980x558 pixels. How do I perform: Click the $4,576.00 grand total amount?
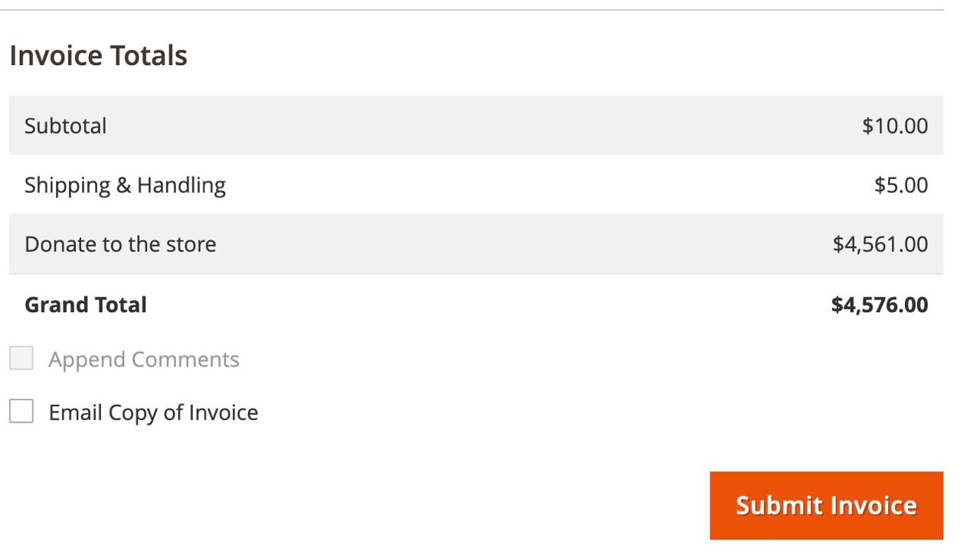click(879, 305)
